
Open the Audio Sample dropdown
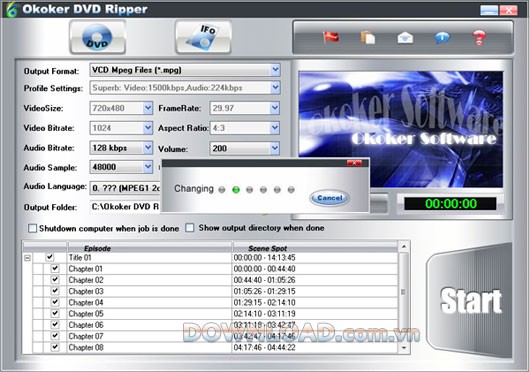tap(148, 167)
